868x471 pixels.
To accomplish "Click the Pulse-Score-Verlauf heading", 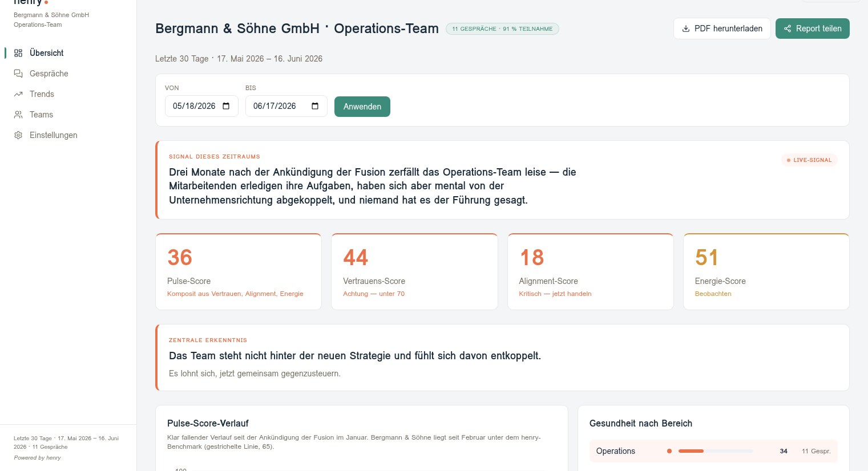I will (x=208, y=423).
